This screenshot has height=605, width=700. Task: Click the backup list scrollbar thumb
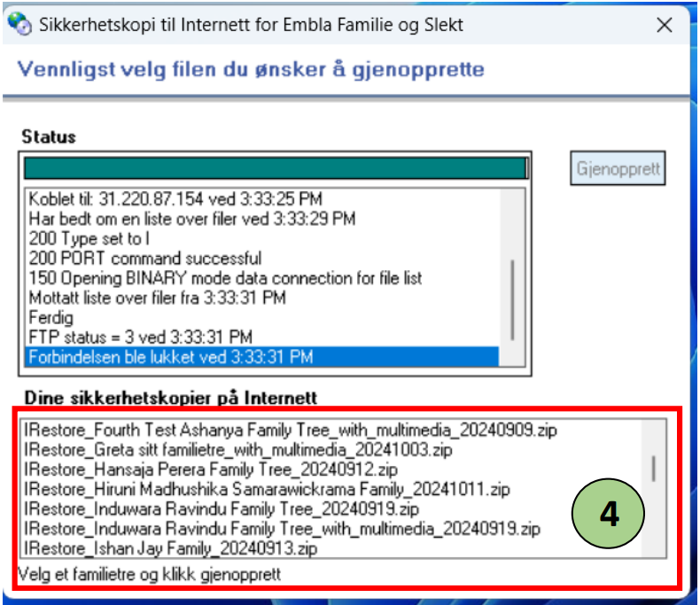(654, 468)
